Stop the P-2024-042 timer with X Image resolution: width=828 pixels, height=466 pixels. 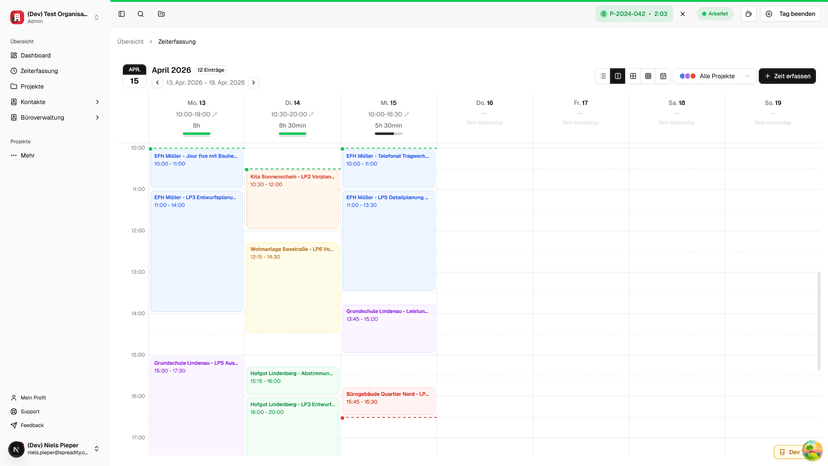pyautogui.click(x=683, y=14)
